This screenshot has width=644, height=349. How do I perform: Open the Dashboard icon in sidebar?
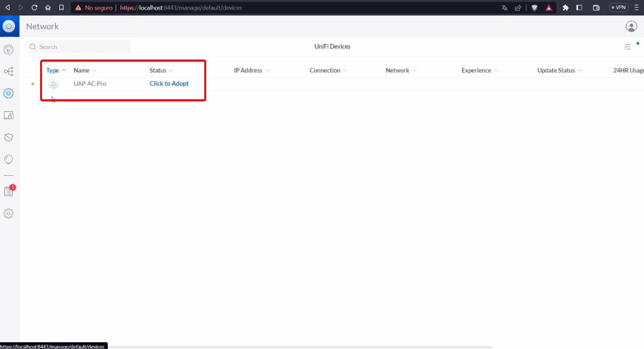tap(8, 49)
